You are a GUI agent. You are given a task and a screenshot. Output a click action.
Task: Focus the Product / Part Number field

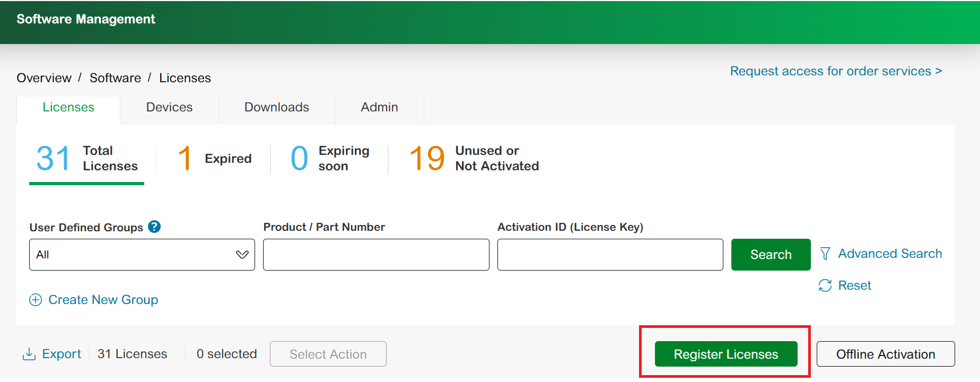click(376, 255)
